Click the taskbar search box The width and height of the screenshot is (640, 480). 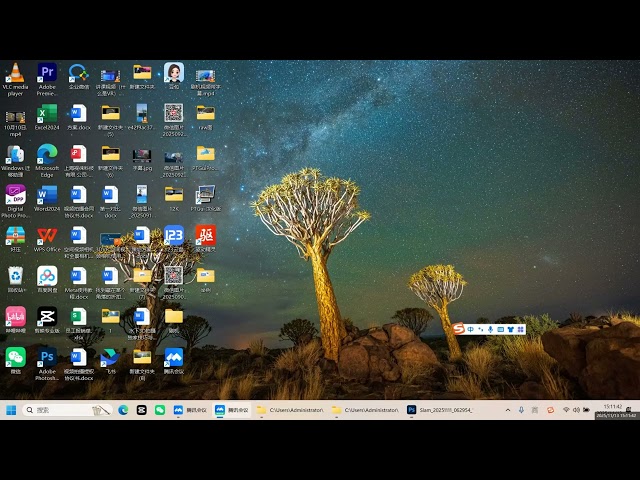point(67,410)
